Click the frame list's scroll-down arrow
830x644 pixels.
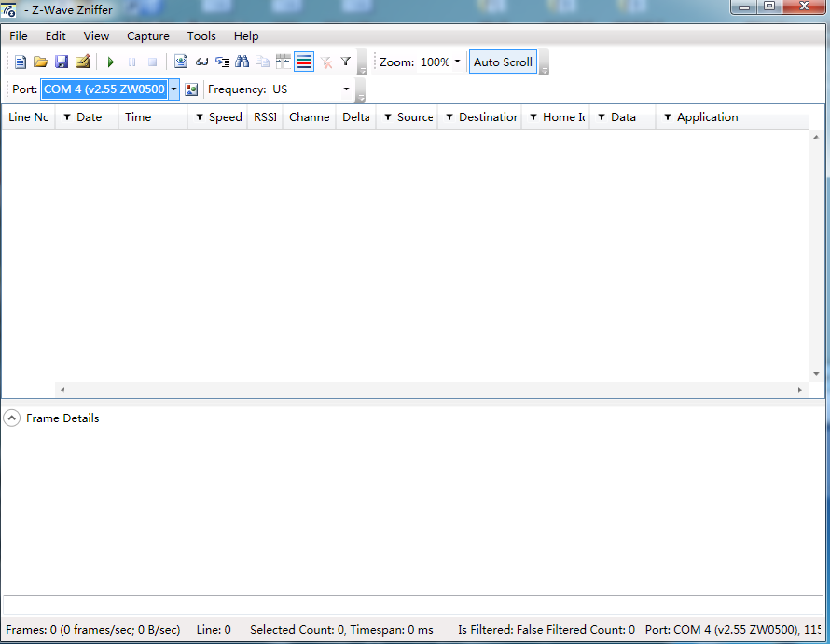pyautogui.click(x=816, y=374)
